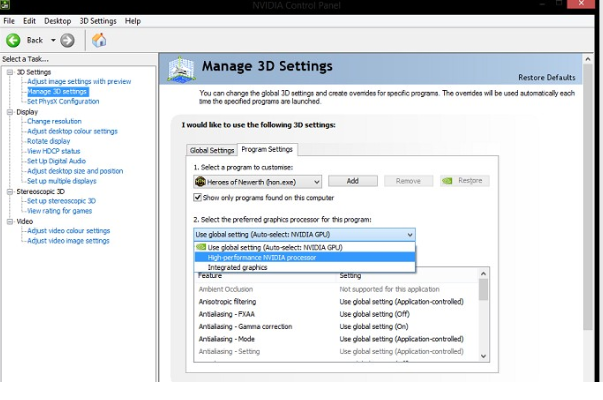Viewport: 603px width, 400px height.
Task: Click the Antialiasing - Setting feature row
Action: coord(336,352)
